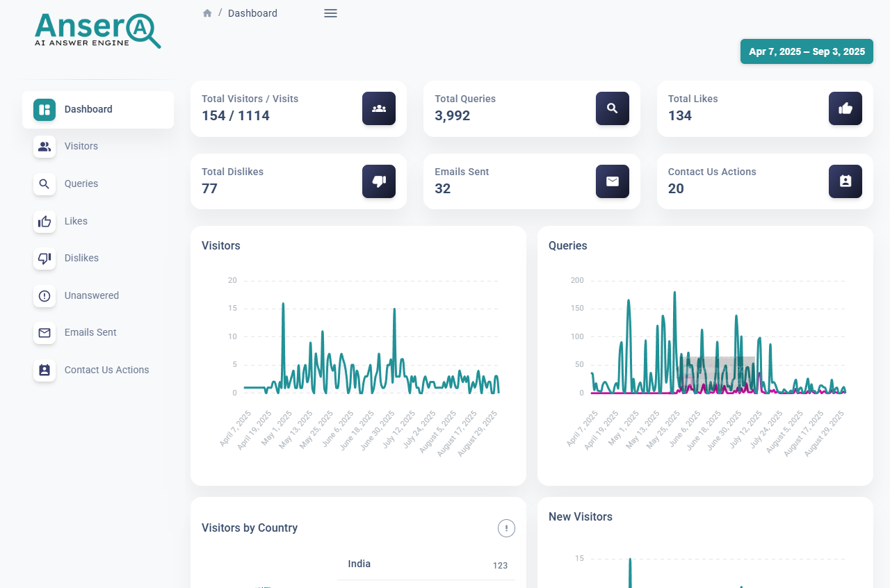
Task: Click the envelope icon on the Emails Sent card
Action: pos(612,181)
